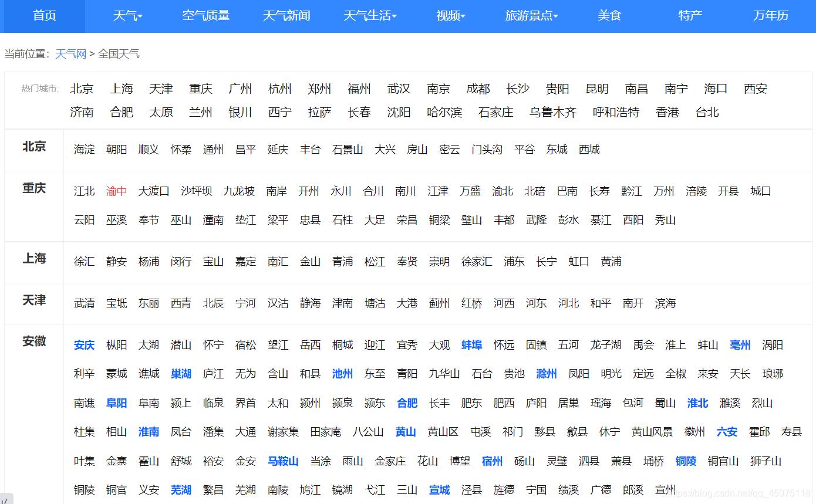Click 合肥 under the 安徽 section
This screenshot has width=816, height=504.
click(407, 403)
